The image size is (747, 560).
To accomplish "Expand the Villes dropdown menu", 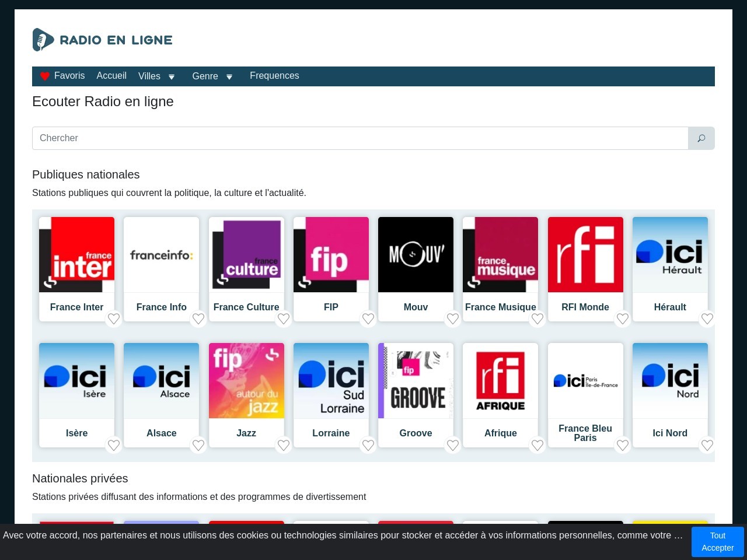I will 156,76.
